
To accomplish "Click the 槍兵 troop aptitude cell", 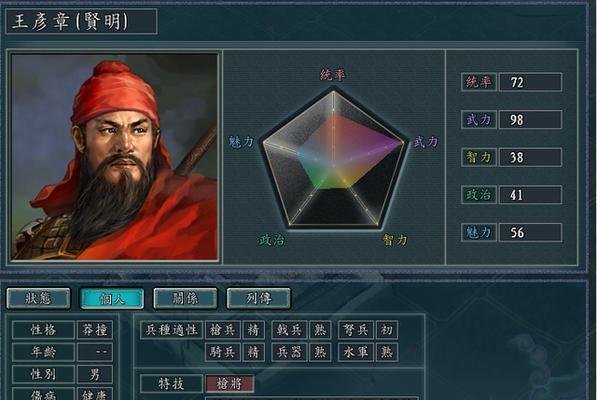I will [223, 330].
